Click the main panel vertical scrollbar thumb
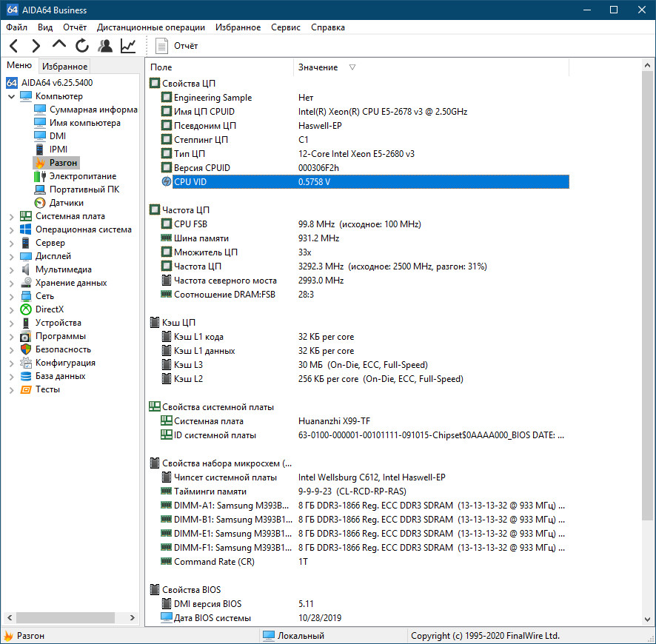This screenshot has height=644, width=656. pyautogui.click(x=647, y=295)
